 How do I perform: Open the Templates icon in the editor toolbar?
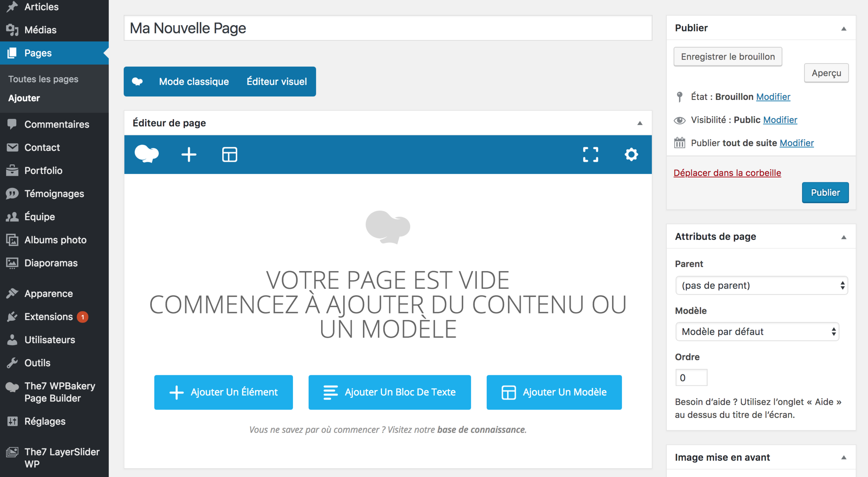coord(229,154)
